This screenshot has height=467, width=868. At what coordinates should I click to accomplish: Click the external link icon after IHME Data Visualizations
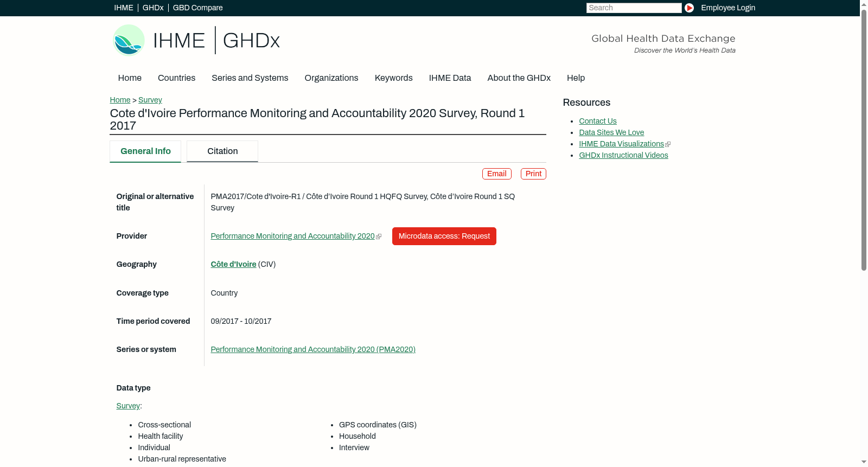pyautogui.click(x=668, y=144)
